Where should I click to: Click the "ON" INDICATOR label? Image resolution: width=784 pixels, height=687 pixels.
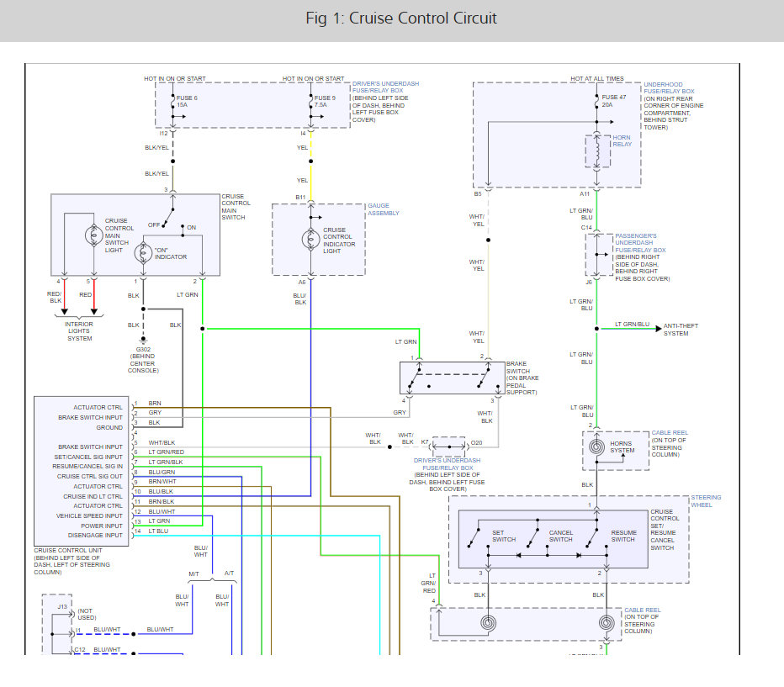pos(171,253)
